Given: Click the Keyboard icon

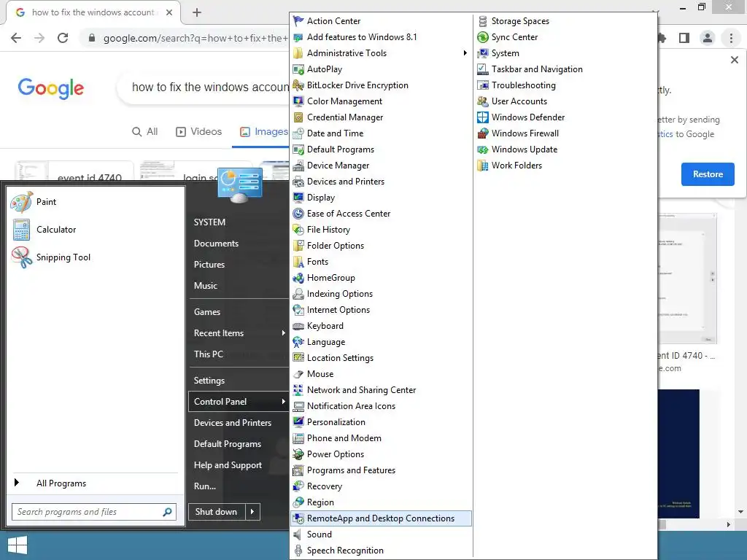Looking at the screenshot, I should 298,326.
